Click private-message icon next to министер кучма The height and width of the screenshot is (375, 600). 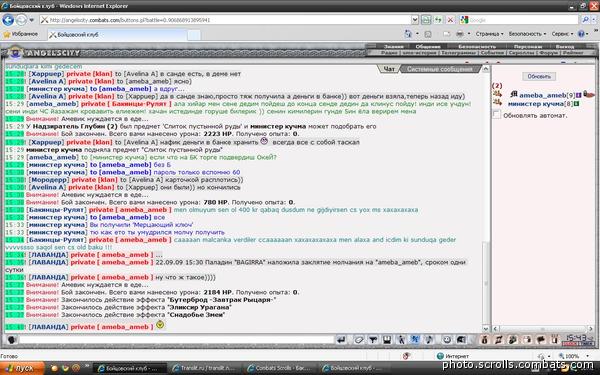pyautogui.click(x=497, y=103)
